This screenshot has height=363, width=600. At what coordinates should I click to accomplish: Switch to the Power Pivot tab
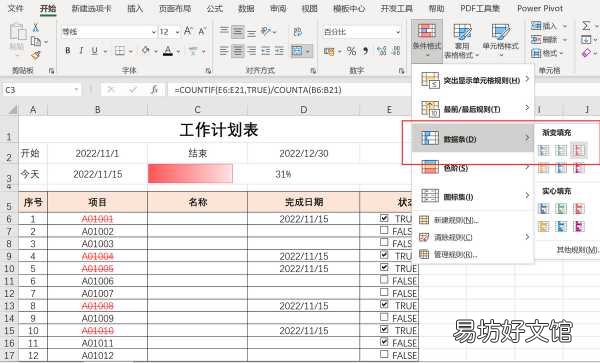540,8
